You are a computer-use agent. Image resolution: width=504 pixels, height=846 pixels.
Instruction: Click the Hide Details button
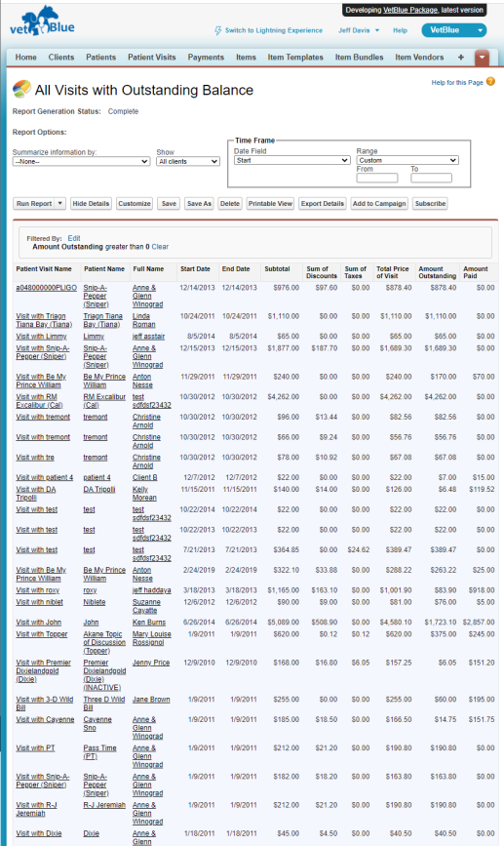coord(91,203)
